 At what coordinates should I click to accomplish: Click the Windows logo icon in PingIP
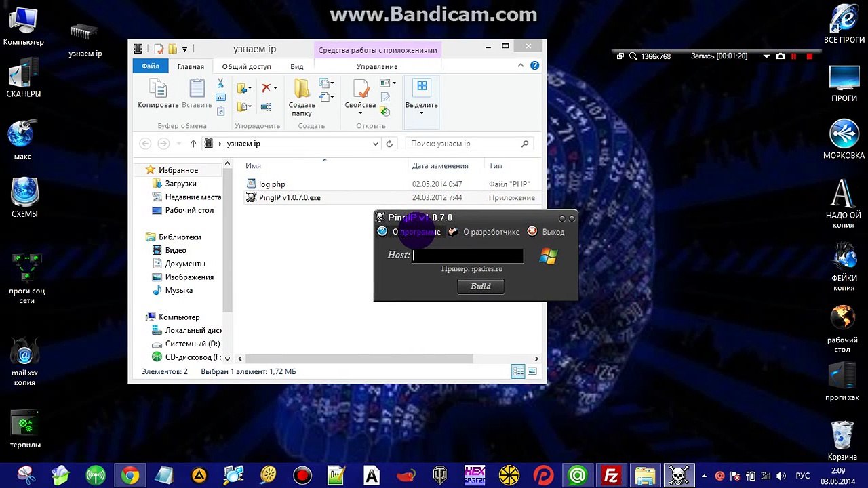549,256
